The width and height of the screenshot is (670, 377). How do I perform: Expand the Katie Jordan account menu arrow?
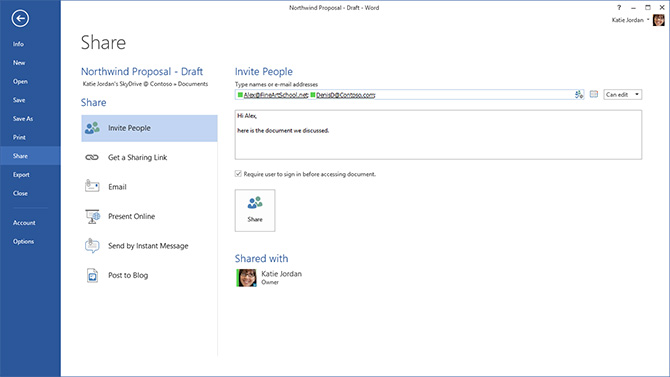(x=648, y=20)
